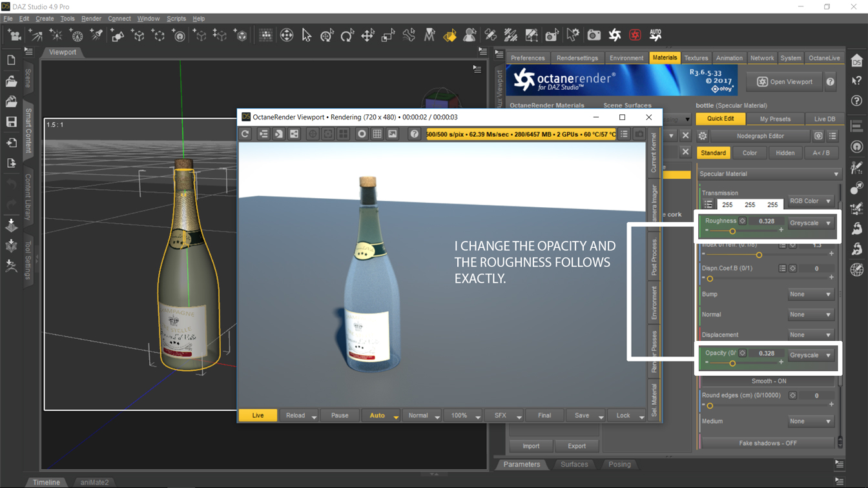
Task: Click the Roughness slider handle
Action: click(732, 231)
